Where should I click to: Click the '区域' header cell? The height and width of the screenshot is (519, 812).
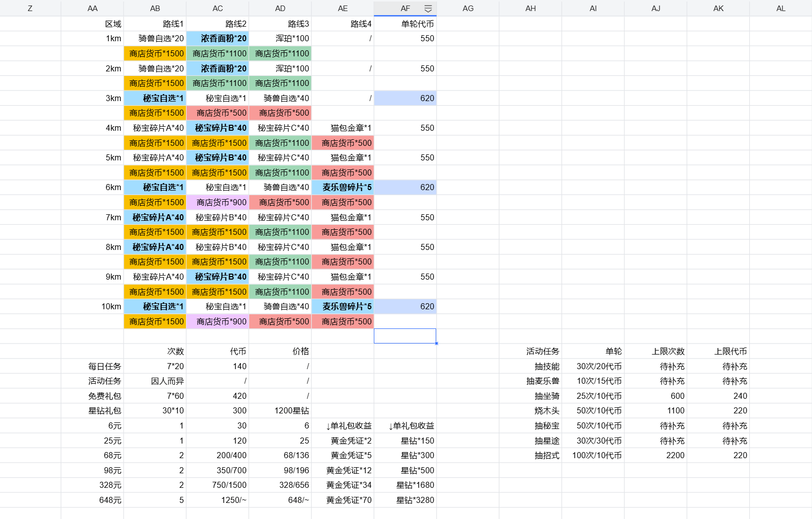92,24
